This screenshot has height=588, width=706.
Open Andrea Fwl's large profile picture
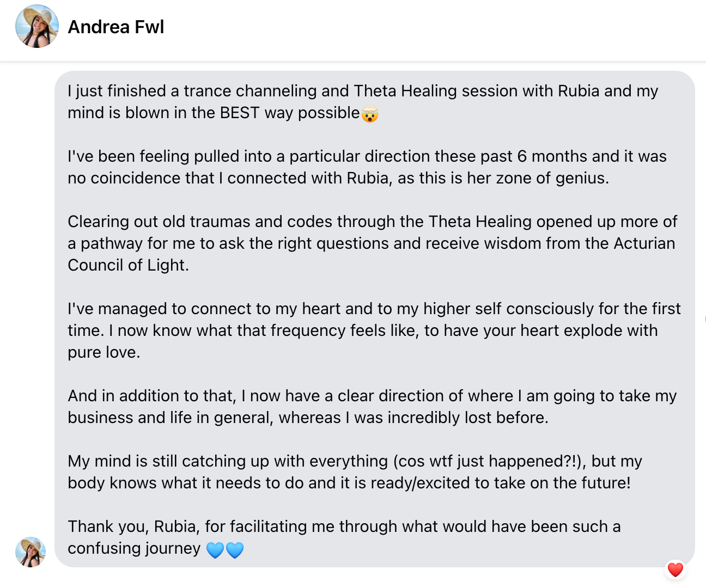tap(37, 26)
